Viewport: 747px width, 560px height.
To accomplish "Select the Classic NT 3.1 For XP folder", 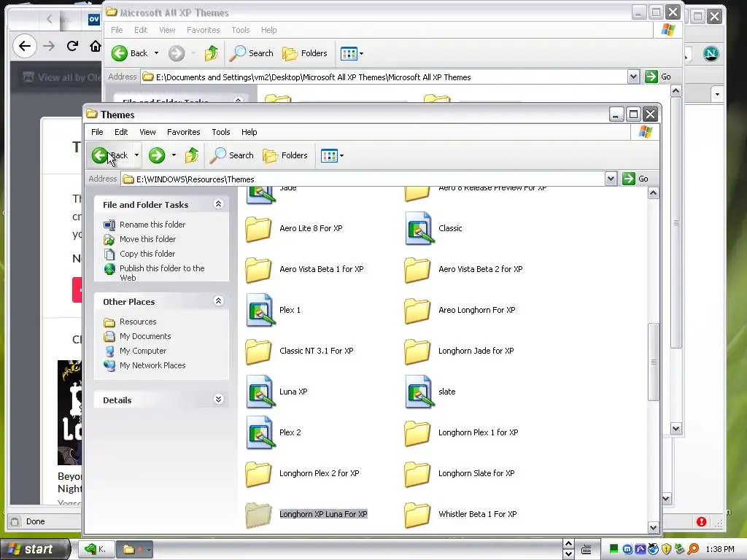I will click(x=300, y=351).
